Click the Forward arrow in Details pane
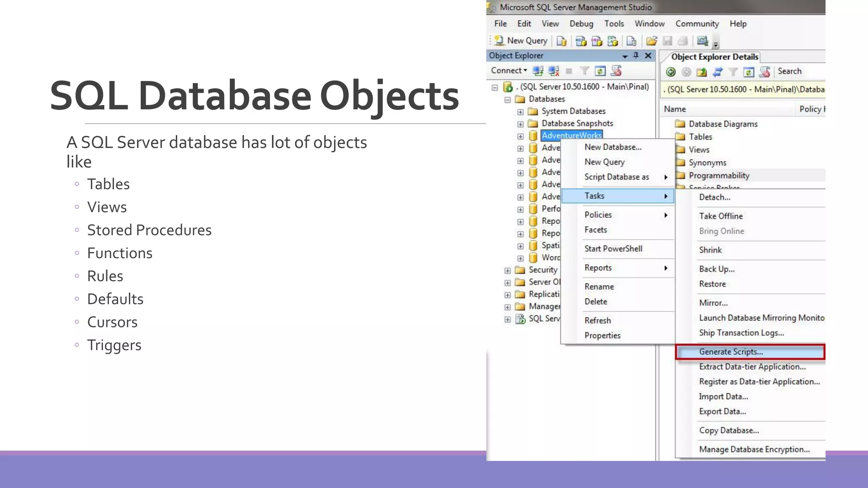The width and height of the screenshot is (868, 488). [x=686, y=72]
